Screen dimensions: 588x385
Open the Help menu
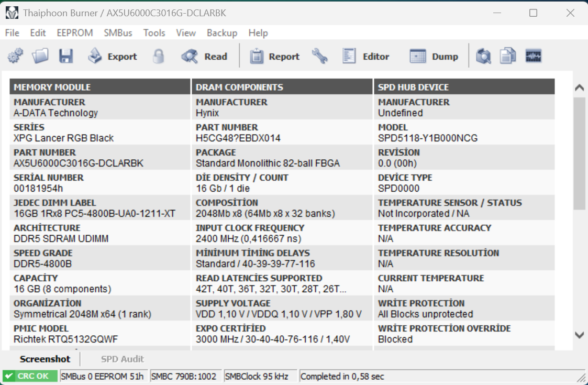click(258, 33)
